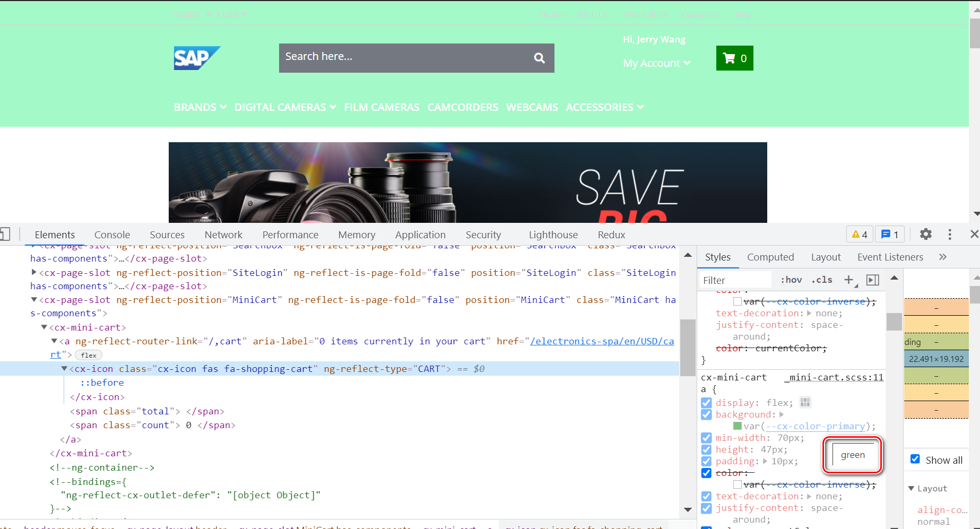
Task: Open DevTools settings gear
Action: (926, 234)
